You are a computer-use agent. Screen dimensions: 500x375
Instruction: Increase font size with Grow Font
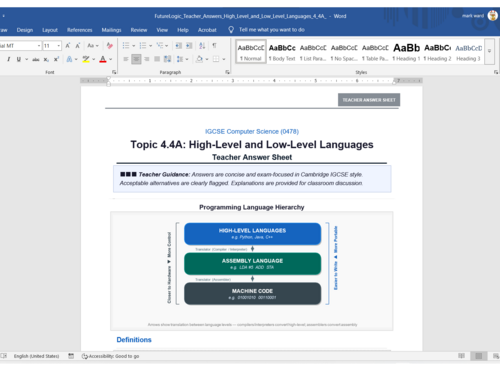pos(68,46)
